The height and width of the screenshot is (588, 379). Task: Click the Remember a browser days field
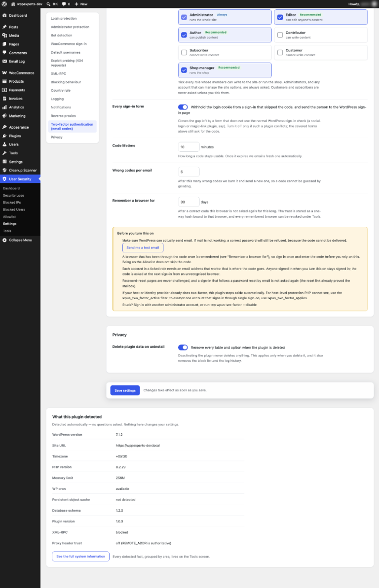tap(189, 202)
